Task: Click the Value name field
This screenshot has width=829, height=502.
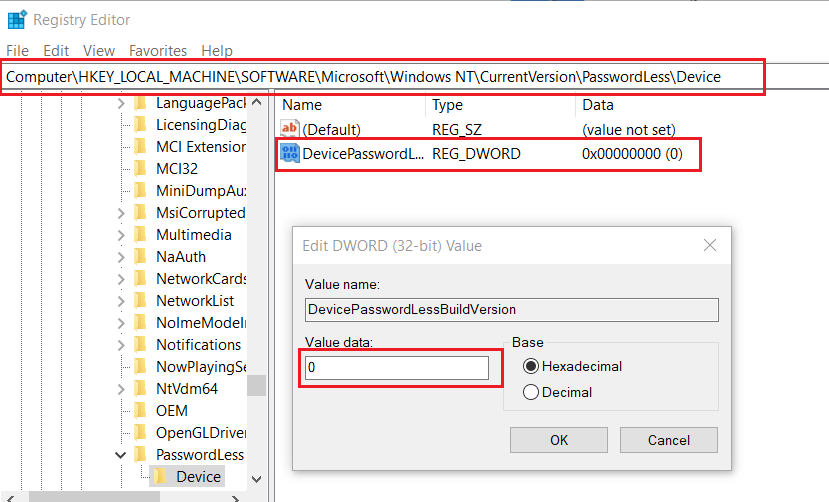Action: tap(511, 310)
